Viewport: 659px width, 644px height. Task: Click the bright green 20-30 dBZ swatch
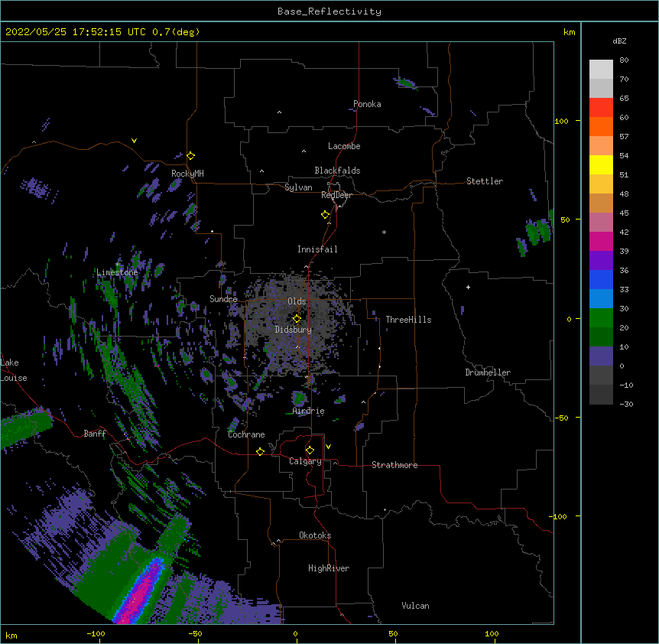click(x=601, y=318)
